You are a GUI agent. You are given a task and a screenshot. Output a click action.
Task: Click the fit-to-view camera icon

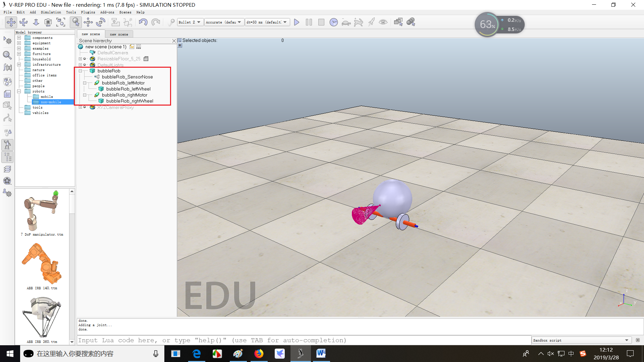pyautogui.click(x=61, y=22)
